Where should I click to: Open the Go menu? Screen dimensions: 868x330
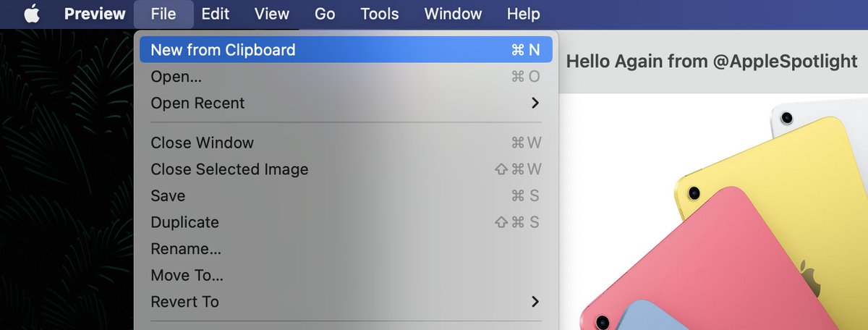(325, 14)
